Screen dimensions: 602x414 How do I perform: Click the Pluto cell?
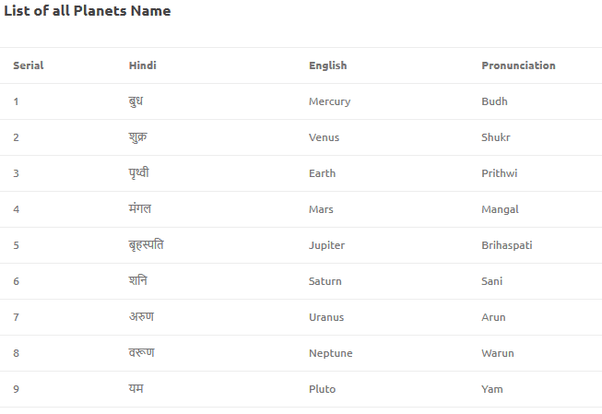[322, 389]
